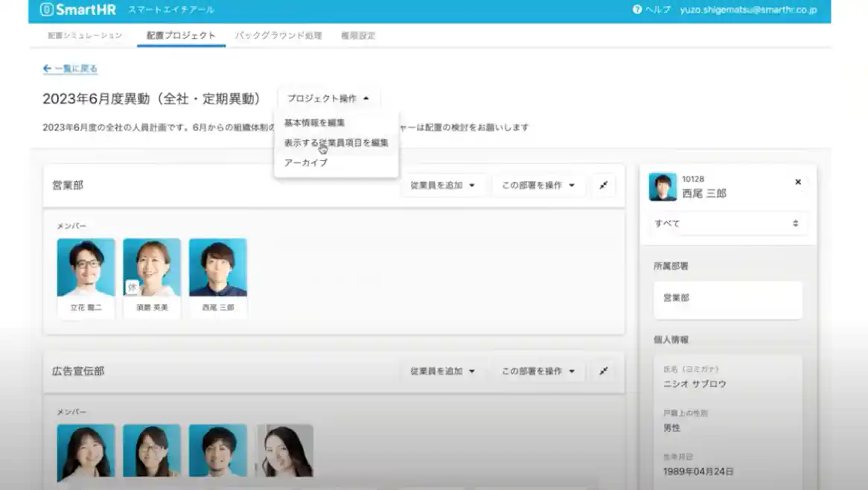Select employee card 立花 龍二

(x=86, y=277)
